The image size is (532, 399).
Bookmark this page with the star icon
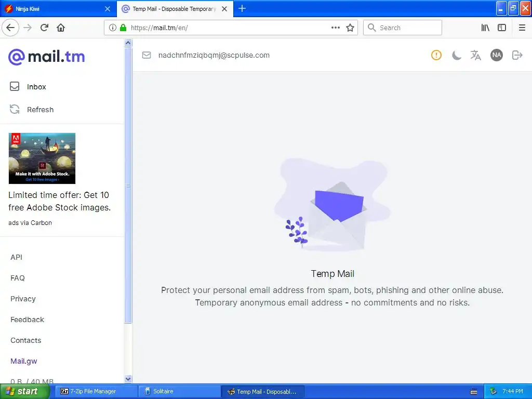pos(350,28)
